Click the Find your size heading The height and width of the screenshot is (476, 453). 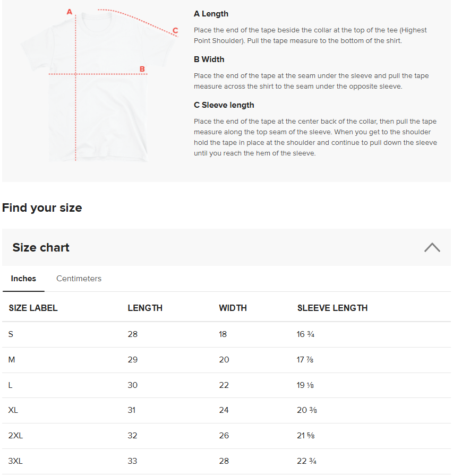pos(42,208)
